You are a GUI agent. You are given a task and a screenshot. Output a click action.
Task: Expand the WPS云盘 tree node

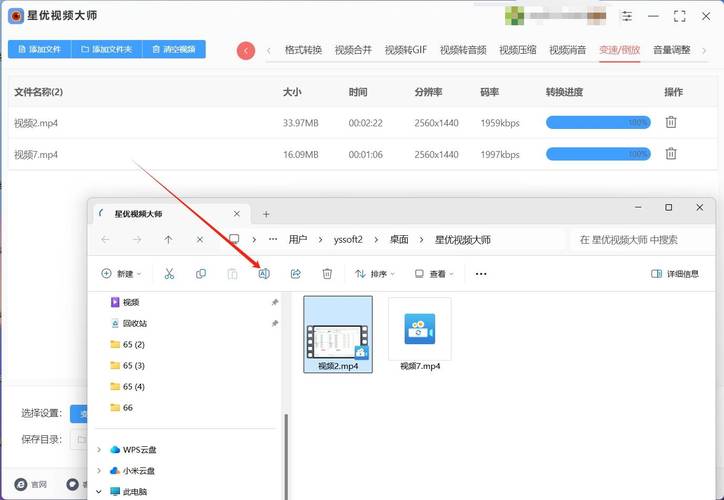click(x=99, y=450)
